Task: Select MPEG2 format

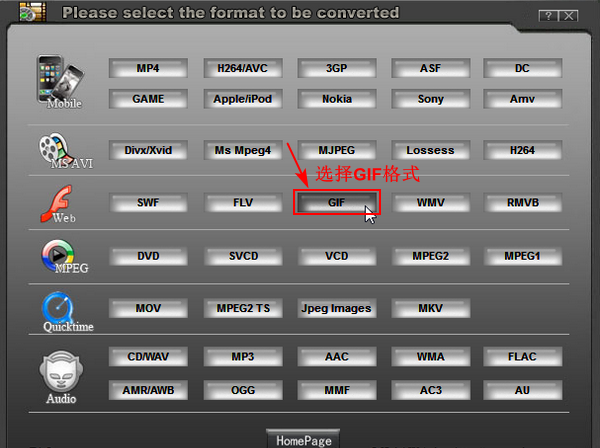Action: coord(430,256)
